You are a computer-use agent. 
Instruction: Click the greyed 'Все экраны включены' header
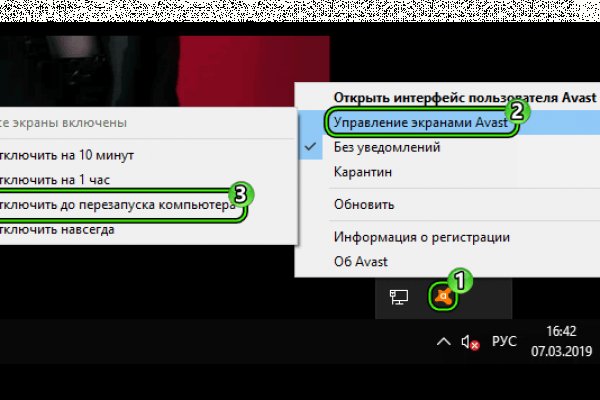[x=64, y=123]
